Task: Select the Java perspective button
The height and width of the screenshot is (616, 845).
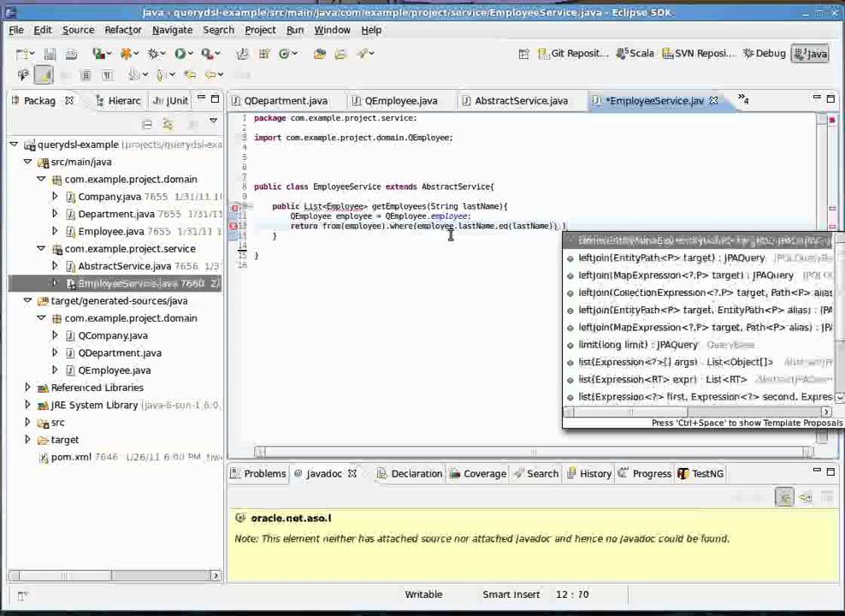Action: [810, 53]
